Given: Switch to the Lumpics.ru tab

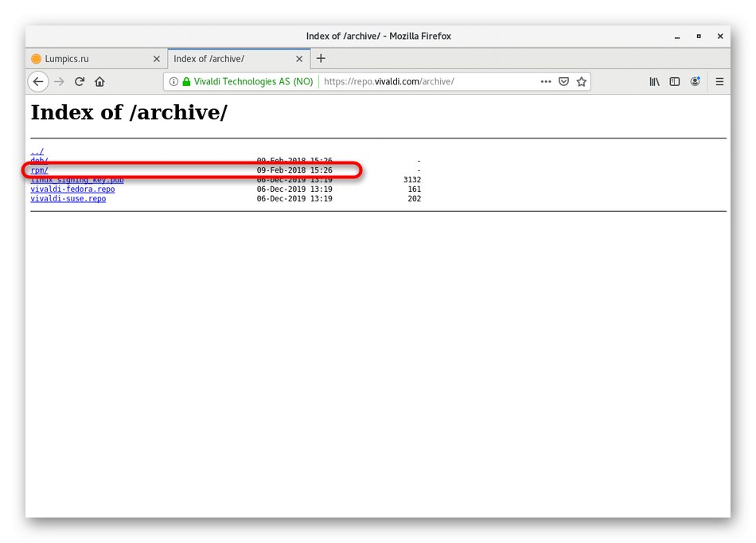Looking at the screenshot, I should [96, 59].
